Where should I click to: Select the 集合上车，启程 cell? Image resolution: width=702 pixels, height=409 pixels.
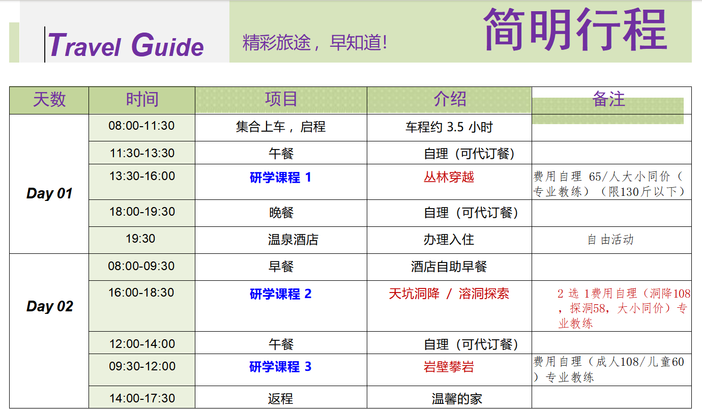coord(281,127)
